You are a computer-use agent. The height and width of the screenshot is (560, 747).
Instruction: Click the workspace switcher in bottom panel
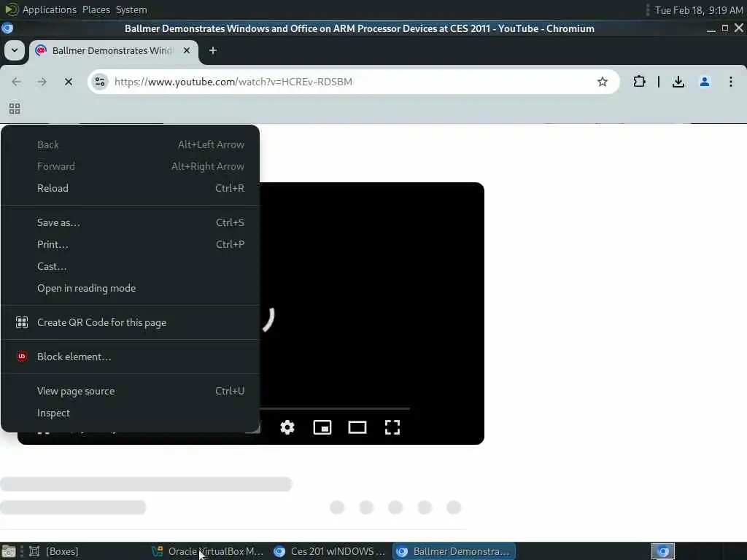[663, 551]
